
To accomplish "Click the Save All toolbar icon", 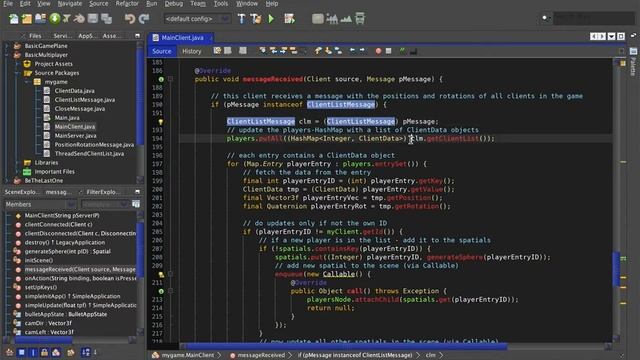I will coord(107,19).
